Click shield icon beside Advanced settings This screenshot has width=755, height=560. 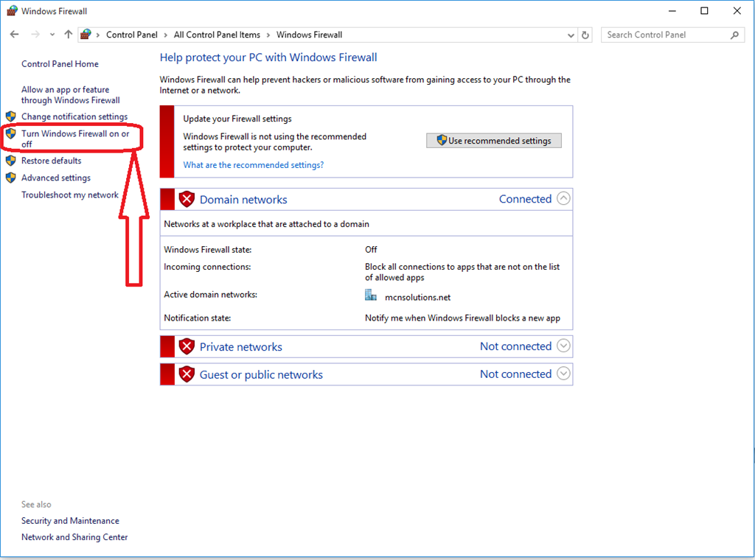(x=11, y=178)
